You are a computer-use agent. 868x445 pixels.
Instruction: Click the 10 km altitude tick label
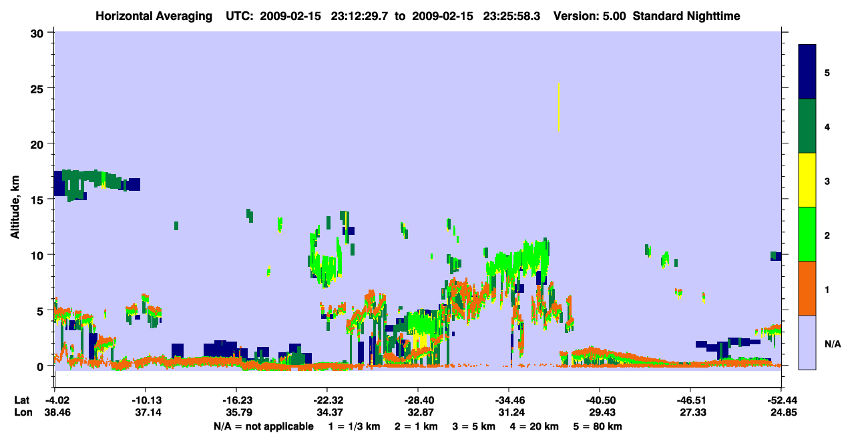38,255
